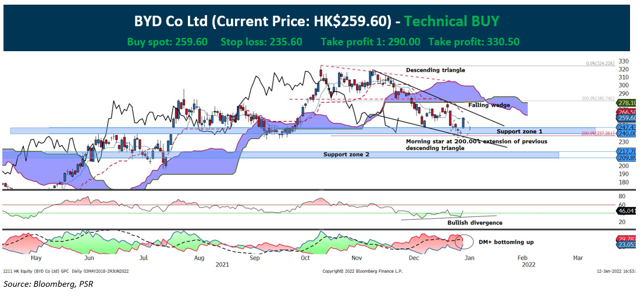Click the 209.89 price tag on right axis
644x299 pixels.
pyautogui.click(x=627, y=158)
